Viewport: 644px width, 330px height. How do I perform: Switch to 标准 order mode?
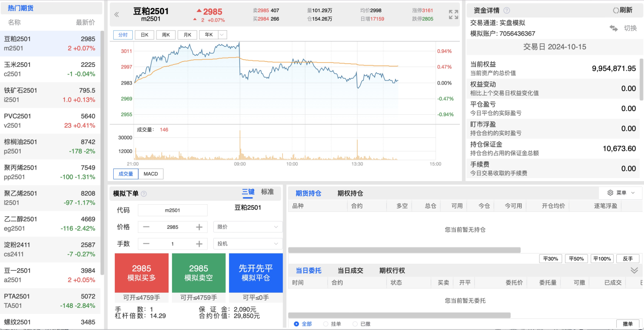click(268, 192)
